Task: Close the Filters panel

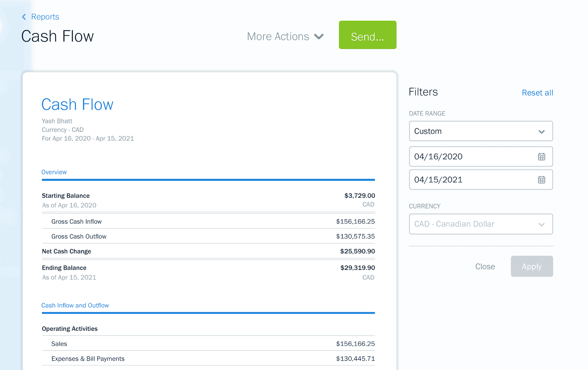Action: 485,266
